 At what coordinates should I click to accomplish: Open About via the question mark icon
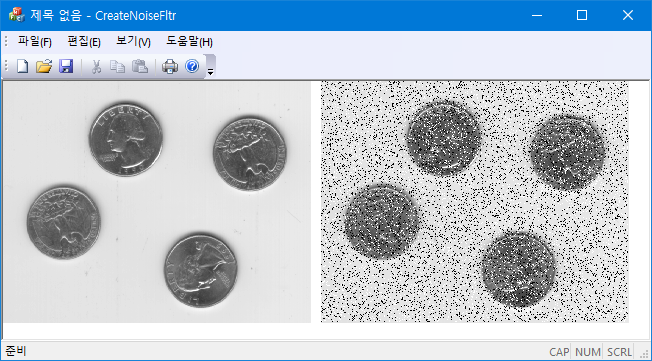point(192,66)
